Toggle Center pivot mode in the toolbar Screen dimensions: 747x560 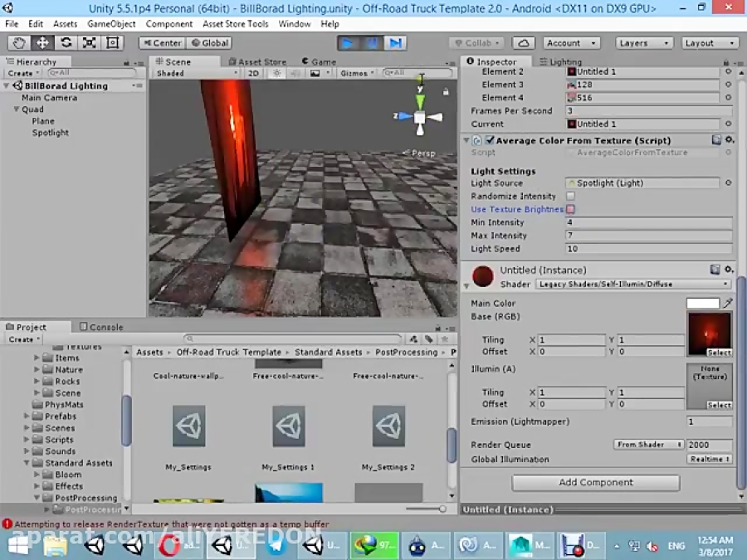pyautogui.click(x=164, y=42)
